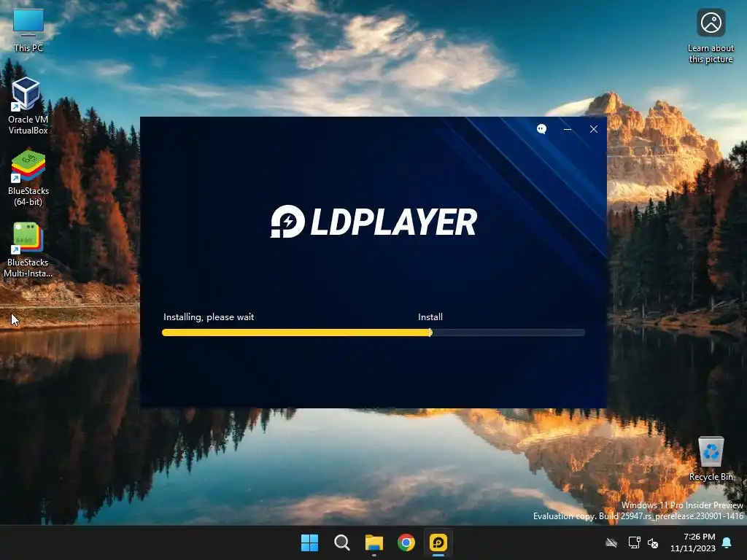Click the LDPlayer installer taskbar icon
The image size is (747, 560).
click(x=438, y=542)
